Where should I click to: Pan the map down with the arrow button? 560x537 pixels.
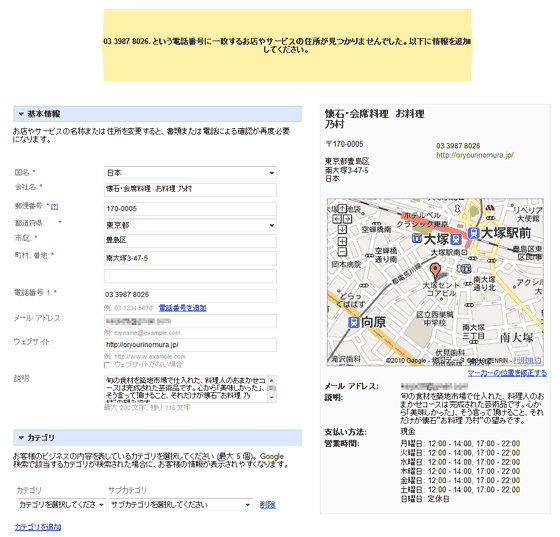point(342,229)
